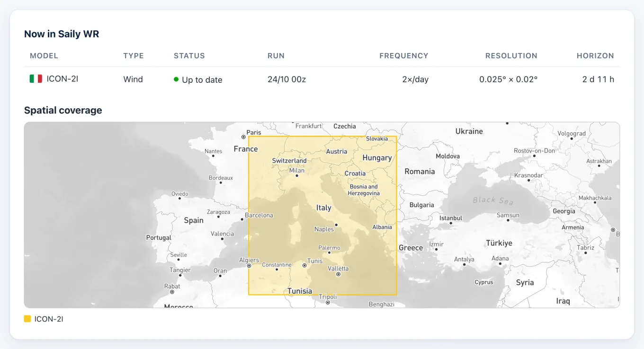Click the RUN column header

[x=276, y=56]
